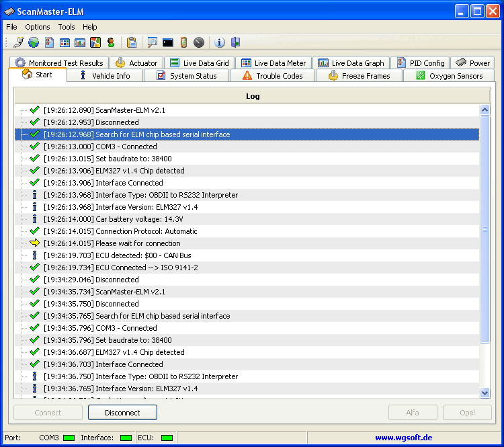Screen dimensions: 504x447
Task: Click the clipboard report toolbar icon
Action: point(132,42)
